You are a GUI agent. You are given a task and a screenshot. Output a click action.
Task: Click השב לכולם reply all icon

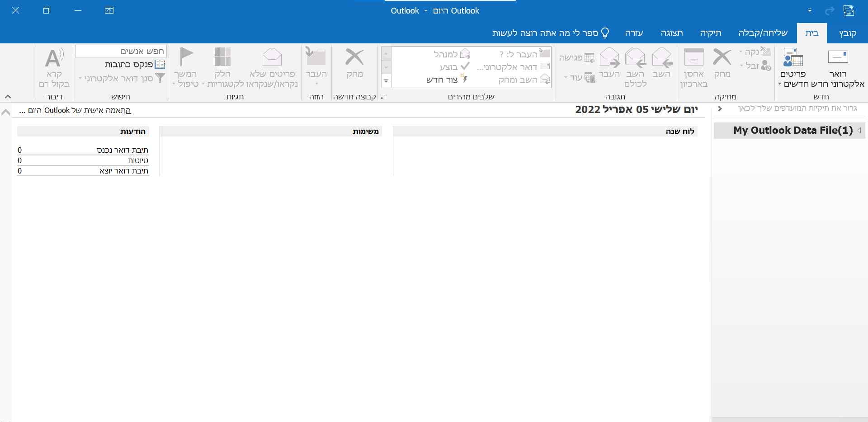pos(635,68)
